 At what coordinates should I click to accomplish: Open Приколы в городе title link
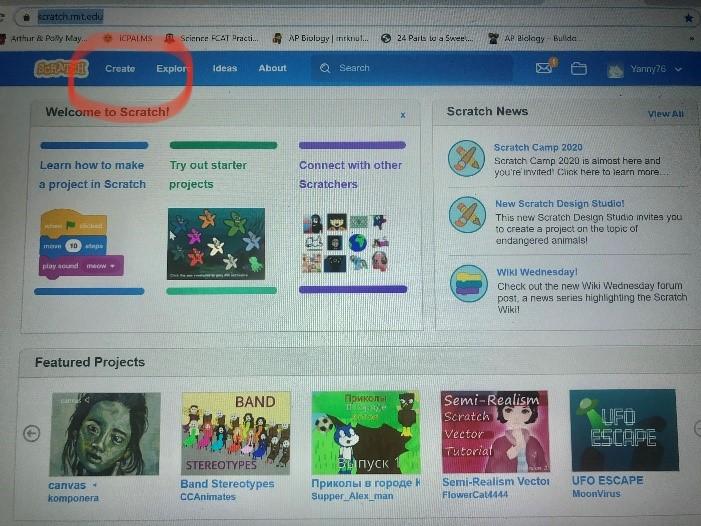pyautogui.click(x=366, y=483)
